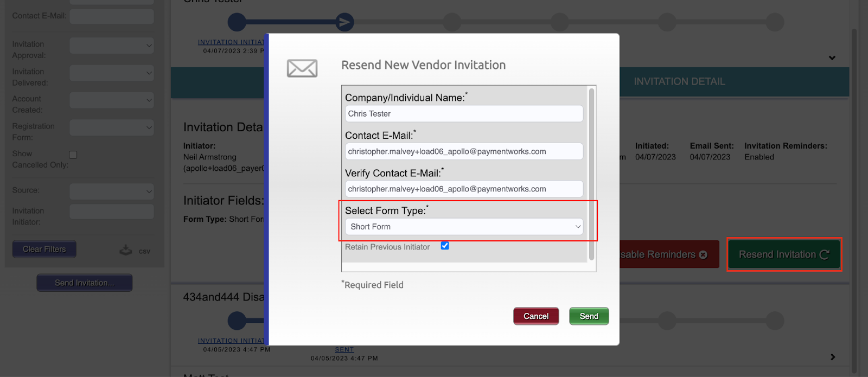Toggle the Retain Previous Initiator checkbox
Viewport: 868px width, 377px height.
coord(445,246)
